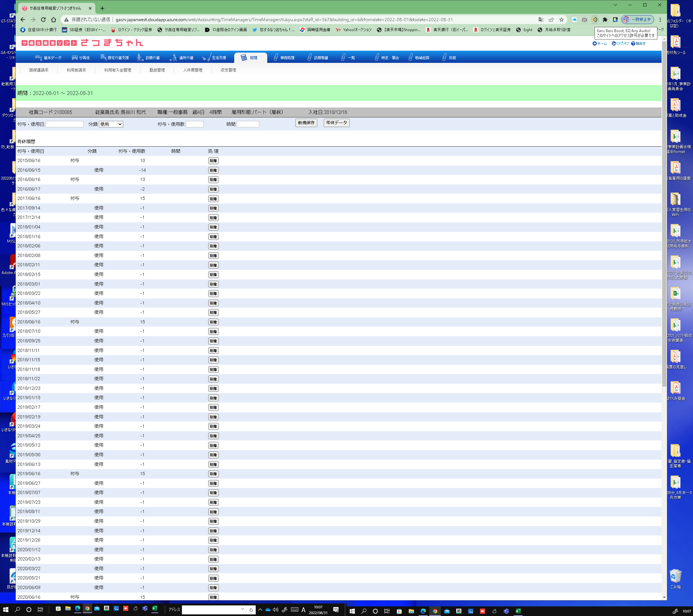Screen dimensions: 693x616
Task: Click the share page icon in address bar
Action: 551,20
